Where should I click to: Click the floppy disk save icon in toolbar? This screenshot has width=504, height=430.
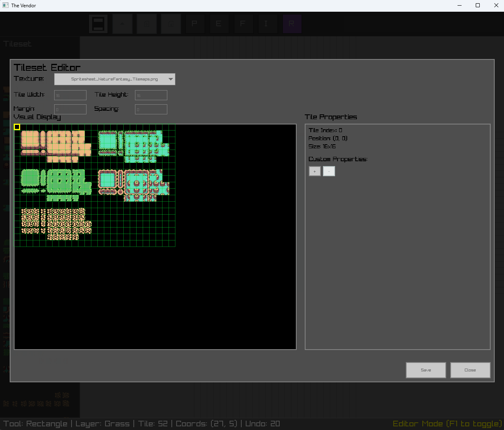[x=98, y=24]
